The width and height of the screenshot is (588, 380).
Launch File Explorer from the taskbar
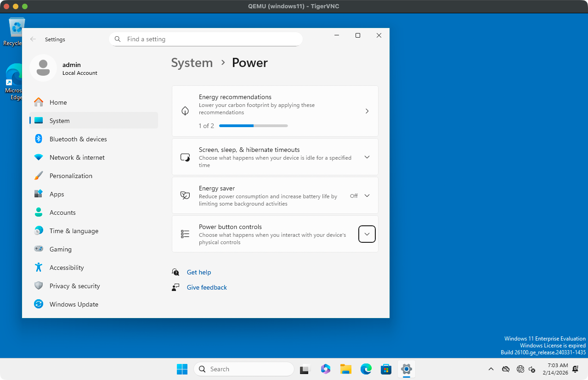click(345, 369)
